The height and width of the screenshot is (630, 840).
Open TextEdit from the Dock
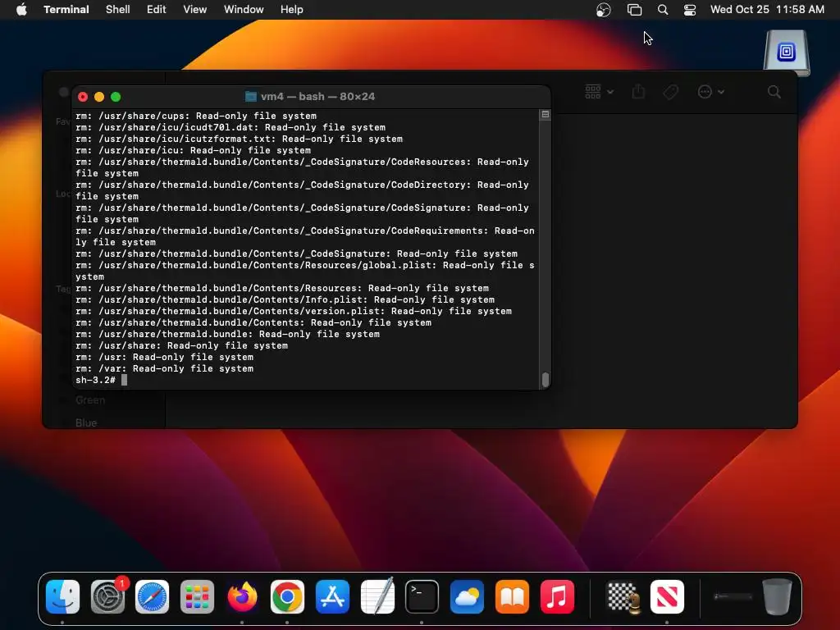click(377, 596)
